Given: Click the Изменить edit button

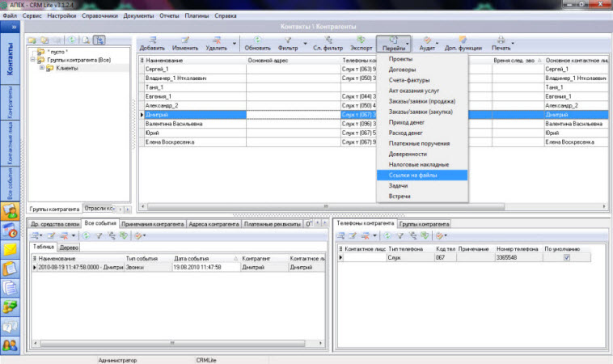Looking at the screenshot, I should click(185, 44).
